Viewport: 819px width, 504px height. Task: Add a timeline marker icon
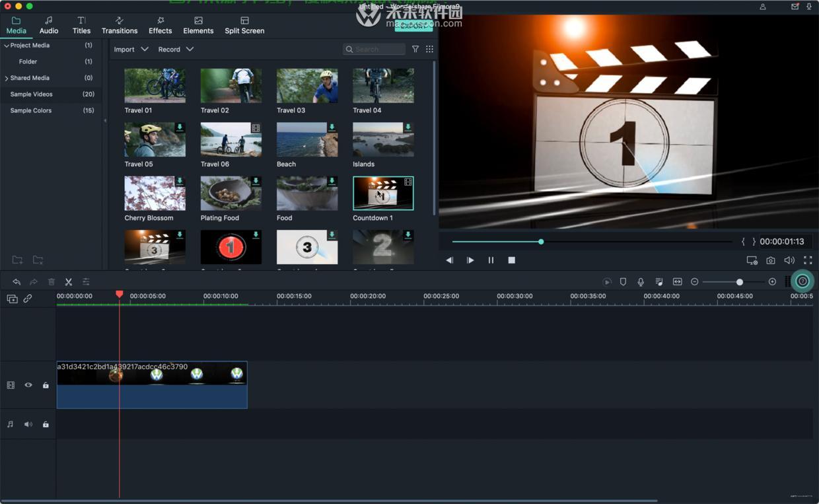coord(623,282)
